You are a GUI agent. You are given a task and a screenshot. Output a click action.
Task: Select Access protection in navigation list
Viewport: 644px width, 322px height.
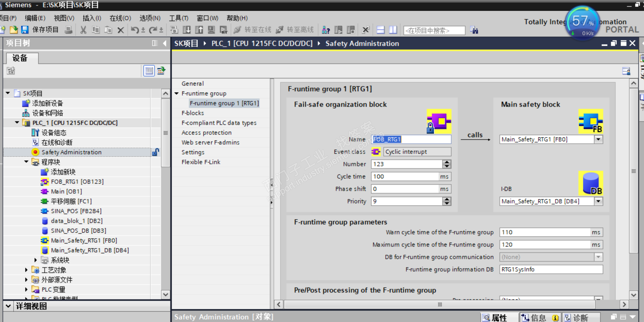(206, 132)
